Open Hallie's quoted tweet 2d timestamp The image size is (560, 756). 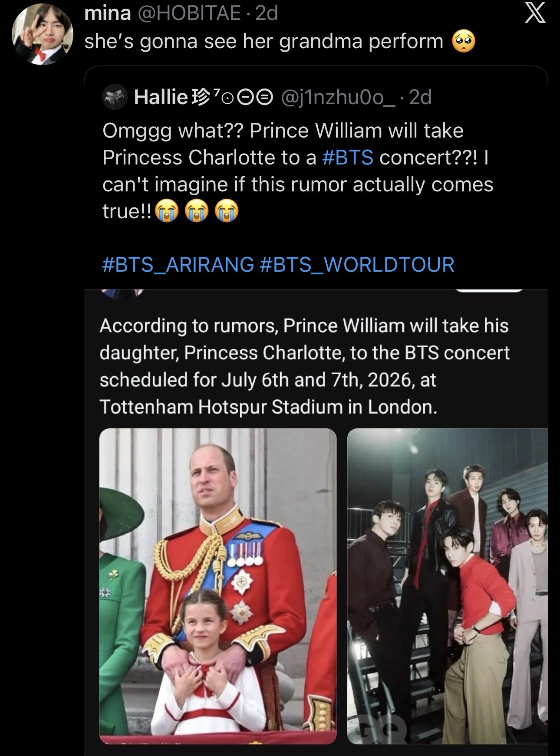coord(420,97)
